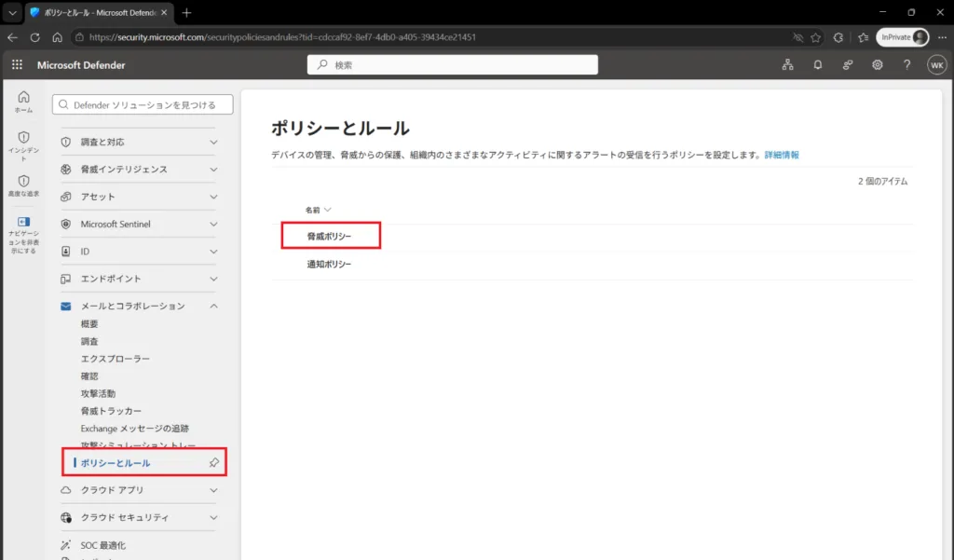954x560 pixels.
Task: Sort by the 名前 column header
Action: click(x=318, y=210)
